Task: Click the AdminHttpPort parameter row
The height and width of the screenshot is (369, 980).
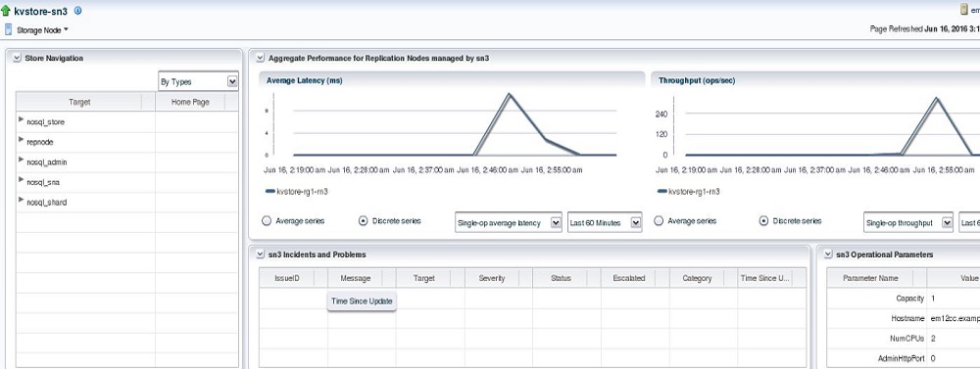Action: coord(904,358)
